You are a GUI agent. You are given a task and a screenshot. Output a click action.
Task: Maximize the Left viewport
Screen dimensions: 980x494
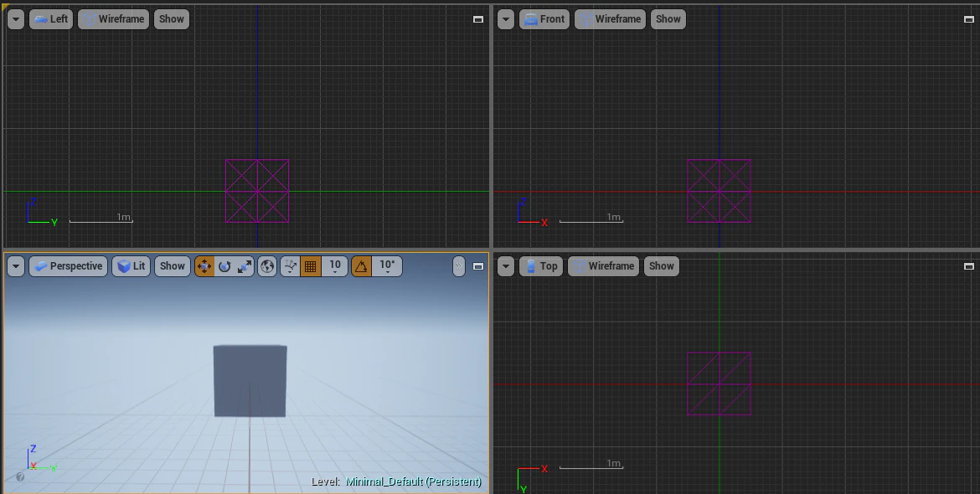(478, 19)
